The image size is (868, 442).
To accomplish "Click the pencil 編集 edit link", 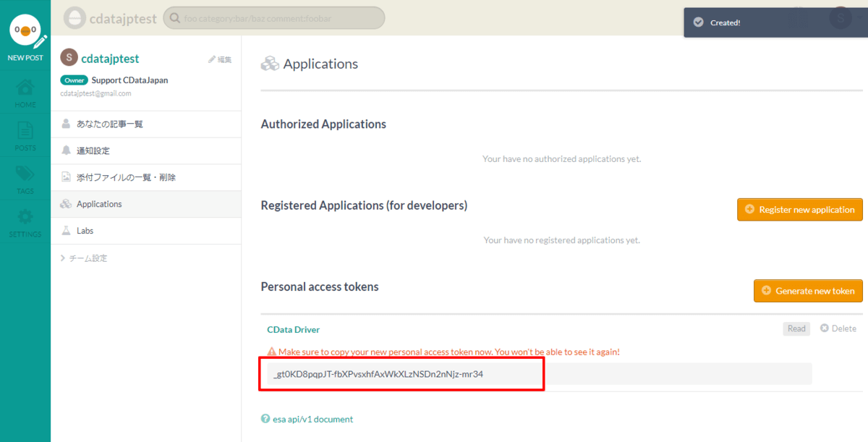I will click(x=220, y=59).
